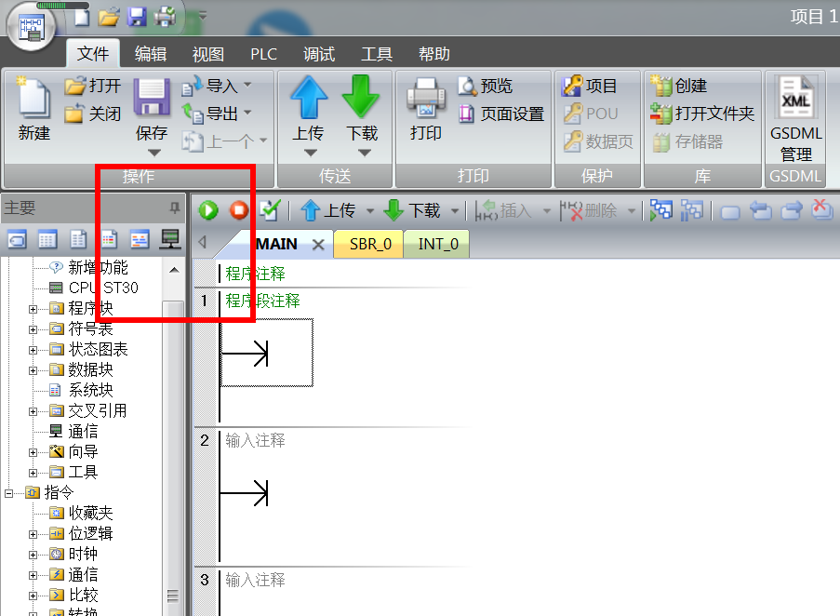Click the Import (导入) icon
The image size is (840, 616).
[x=192, y=86]
